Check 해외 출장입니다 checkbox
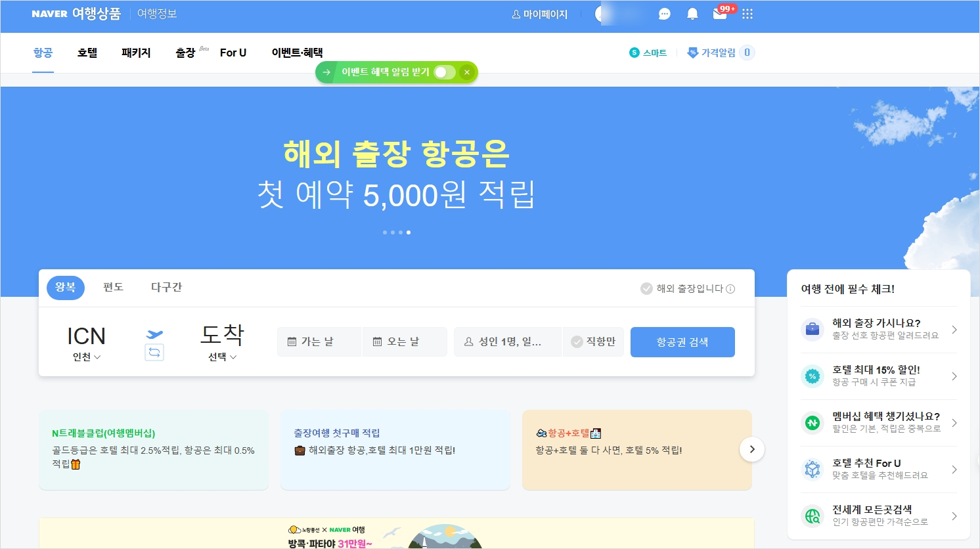980x549 pixels. tap(646, 288)
